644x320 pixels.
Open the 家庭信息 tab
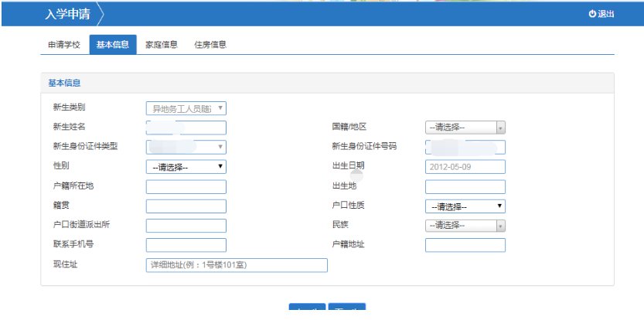[162, 45]
